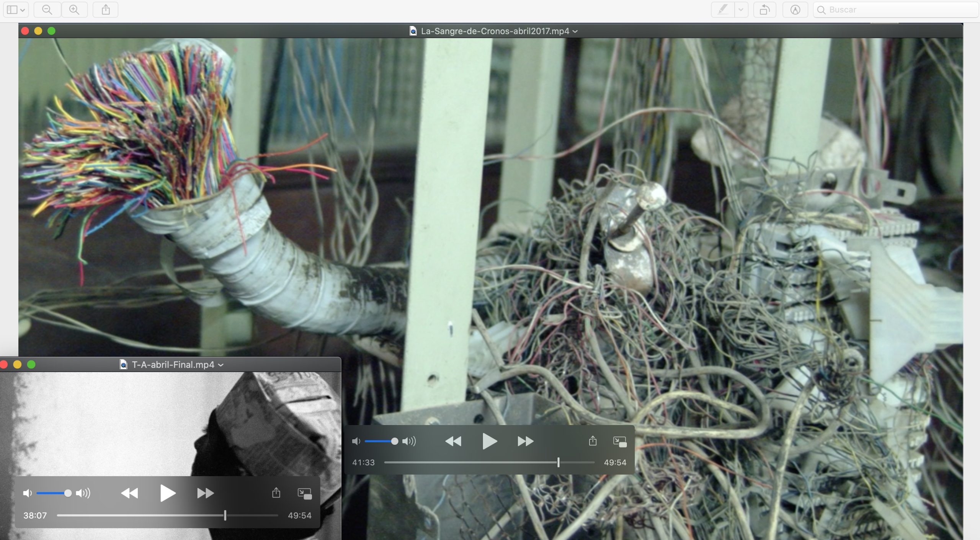
Task: Click the rotate icon in Preview toolbar
Action: point(764,10)
